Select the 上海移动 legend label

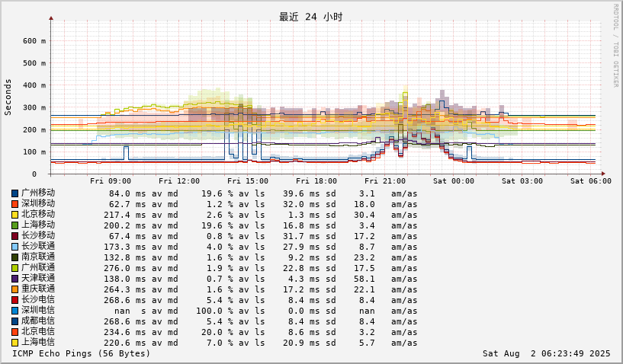click(38, 225)
